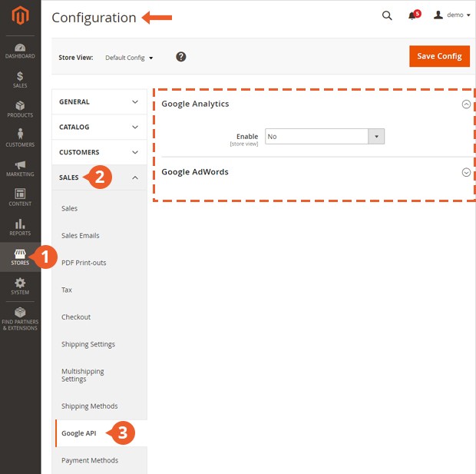Select the Multishipping Settings item
This screenshot has width=476, height=474.
pos(83,375)
